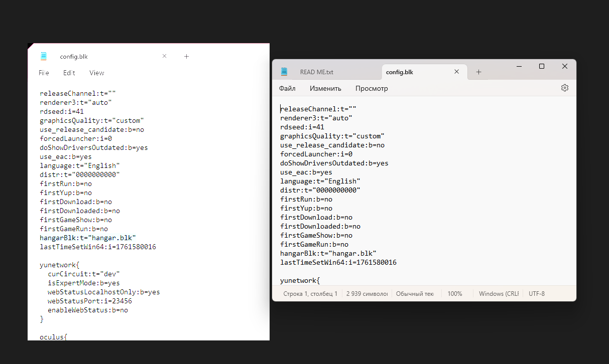Maximize the right Notepad window
Screen dimensions: 609x364
tap(542, 66)
